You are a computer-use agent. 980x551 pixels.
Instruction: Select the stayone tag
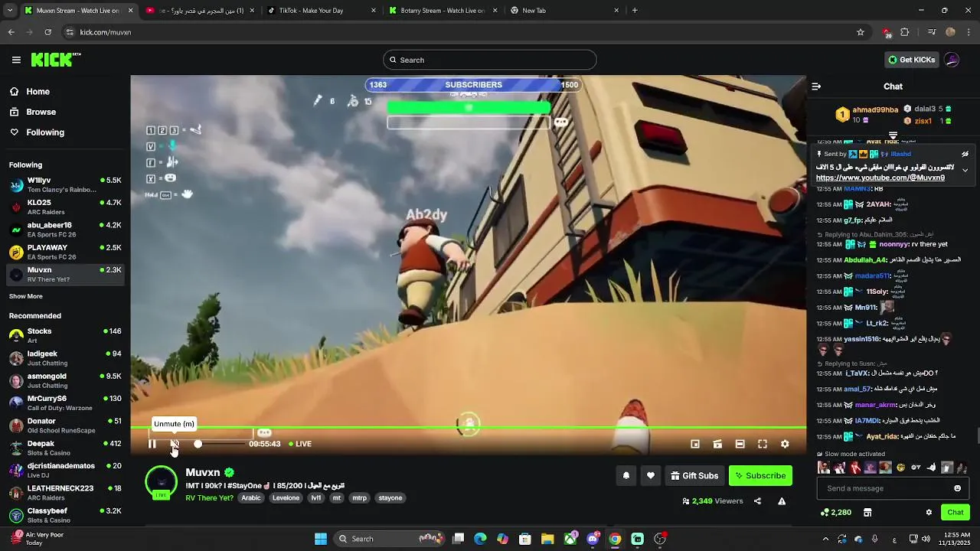point(390,497)
